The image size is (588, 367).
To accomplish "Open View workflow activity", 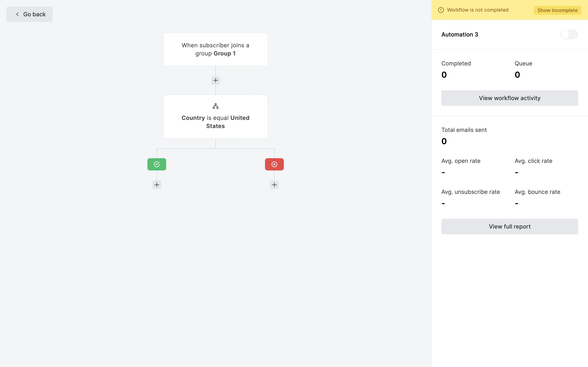I will coord(510,98).
